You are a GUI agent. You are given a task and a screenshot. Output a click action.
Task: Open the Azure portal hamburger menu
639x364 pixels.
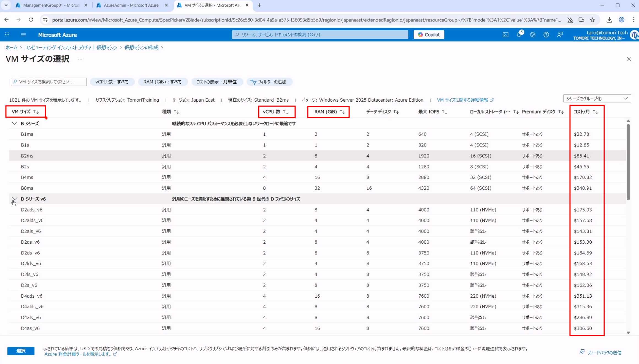(x=23, y=35)
